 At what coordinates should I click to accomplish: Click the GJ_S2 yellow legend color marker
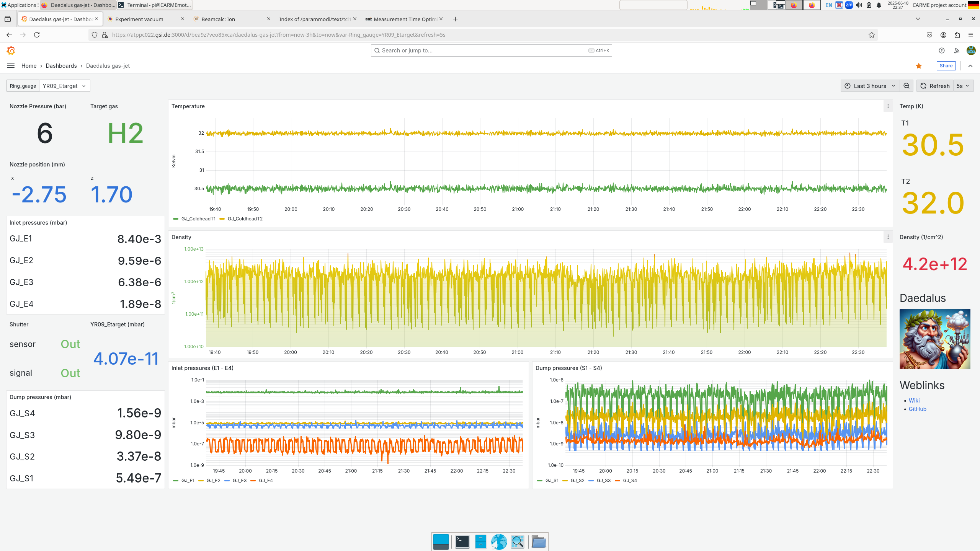tap(566, 480)
